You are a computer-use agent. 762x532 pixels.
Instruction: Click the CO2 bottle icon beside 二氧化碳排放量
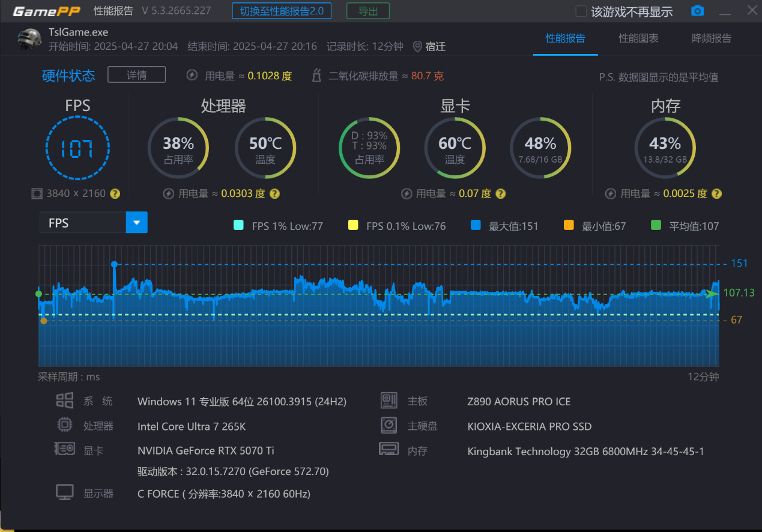pos(317,76)
